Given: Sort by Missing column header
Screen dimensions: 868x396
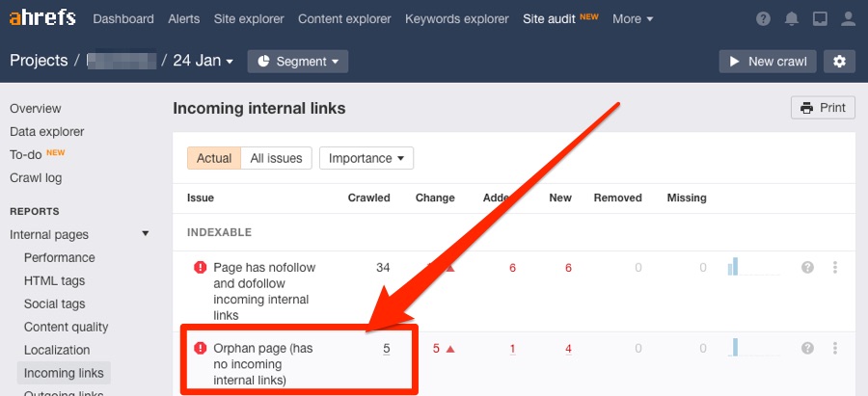Looking at the screenshot, I should pyautogui.click(x=687, y=198).
